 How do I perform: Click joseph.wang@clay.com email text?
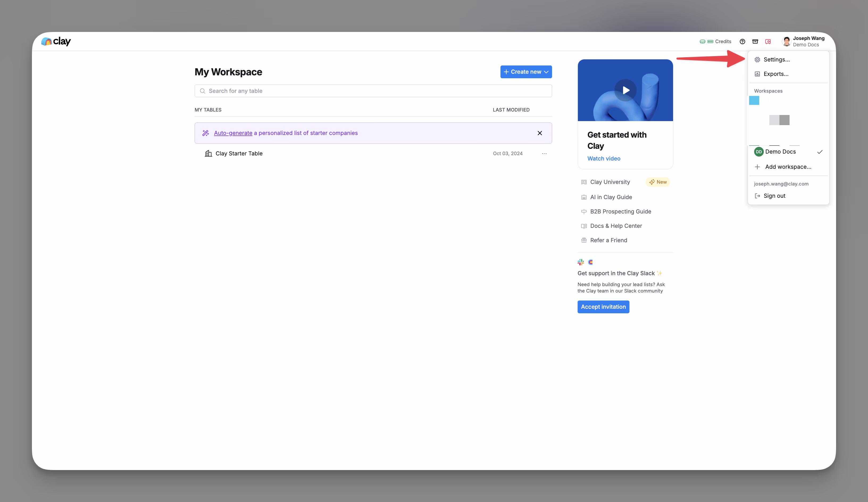click(x=781, y=184)
